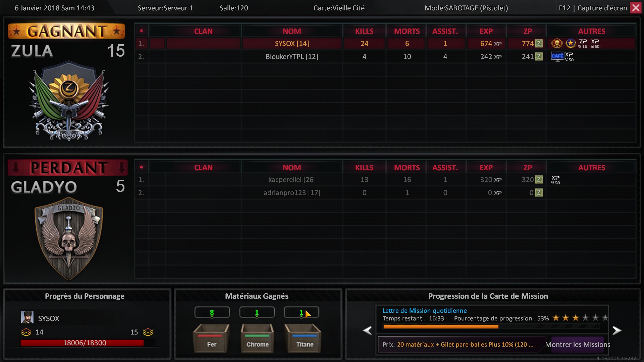Click the Gladio team skull shield emblem
Image resolution: width=644 pixels, height=362 pixels.
69,239
